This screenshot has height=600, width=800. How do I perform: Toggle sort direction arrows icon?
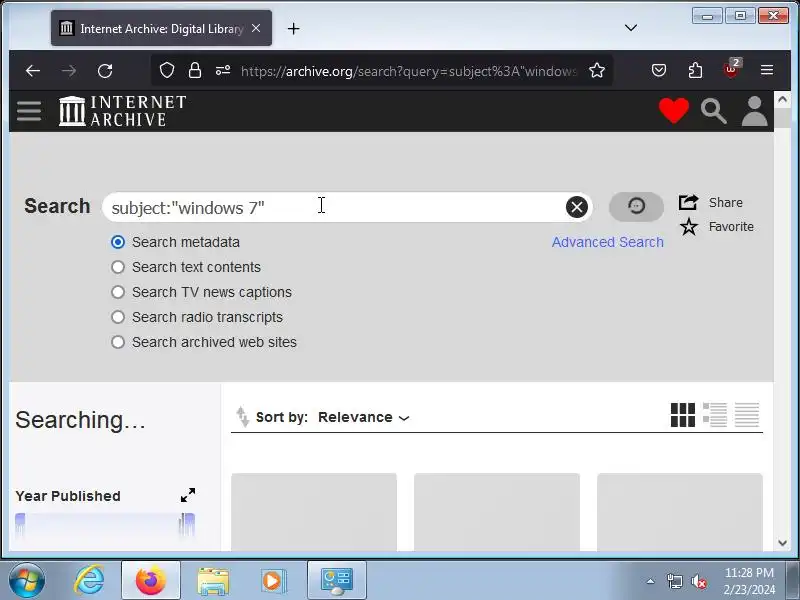tap(242, 417)
